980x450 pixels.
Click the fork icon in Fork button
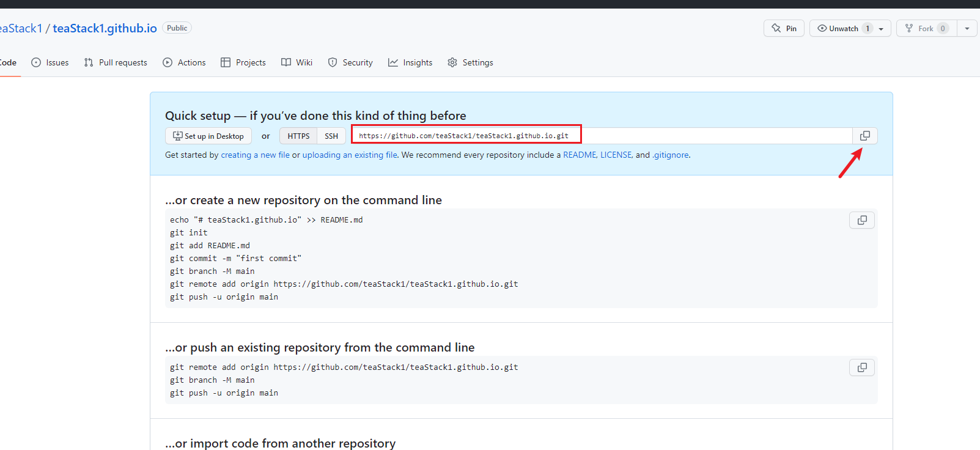point(909,28)
